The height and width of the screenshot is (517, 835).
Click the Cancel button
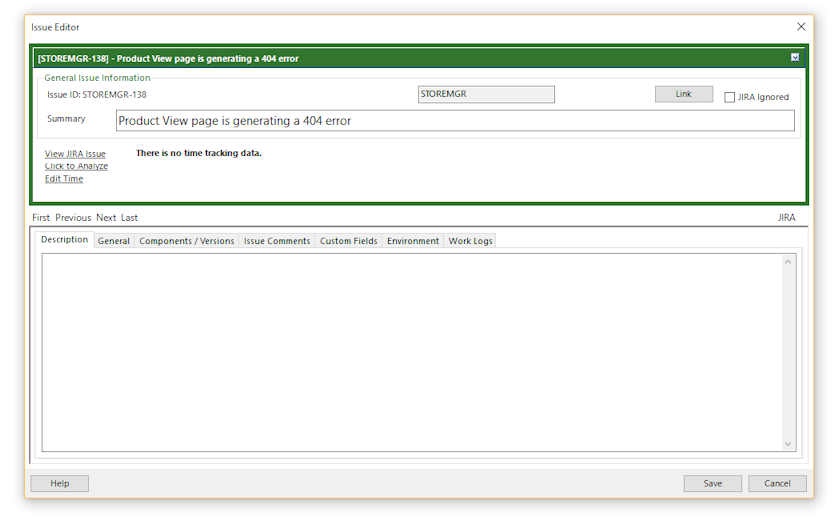(777, 483)
